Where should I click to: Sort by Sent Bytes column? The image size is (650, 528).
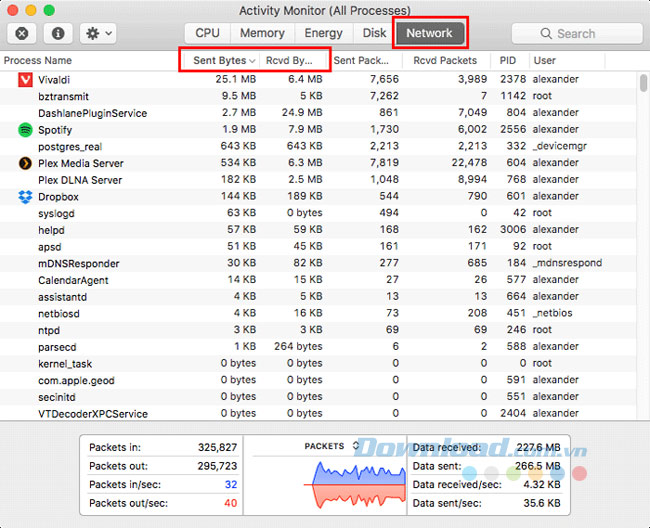click(x=222, y=61)
